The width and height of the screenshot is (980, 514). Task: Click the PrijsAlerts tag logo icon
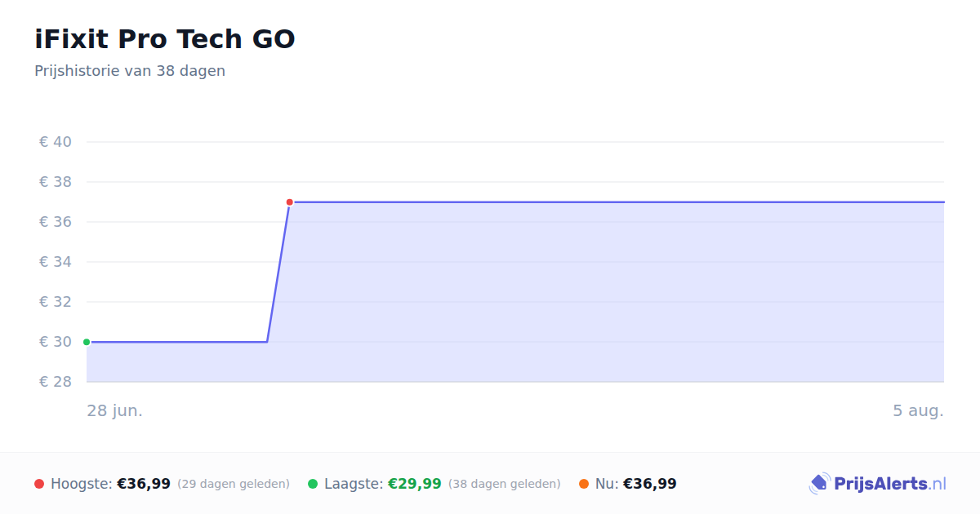coord(819,484)
